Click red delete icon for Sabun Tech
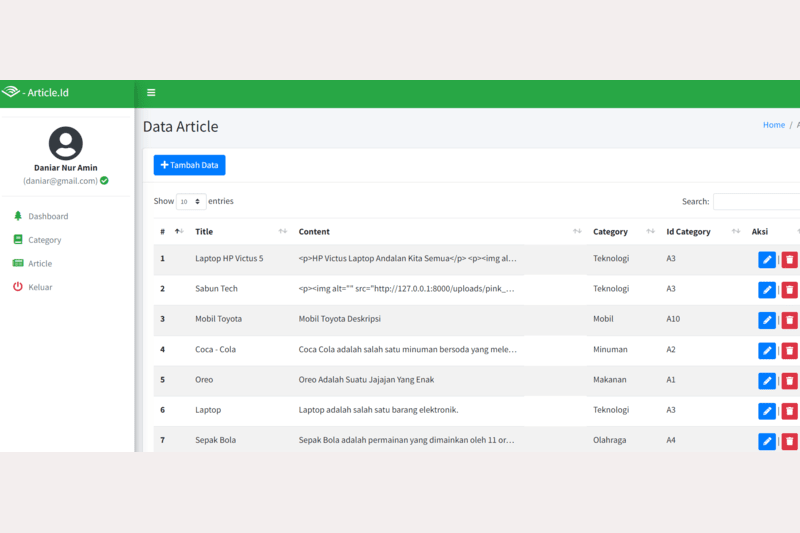Viewport: 800px width, 533px height. 789,290
